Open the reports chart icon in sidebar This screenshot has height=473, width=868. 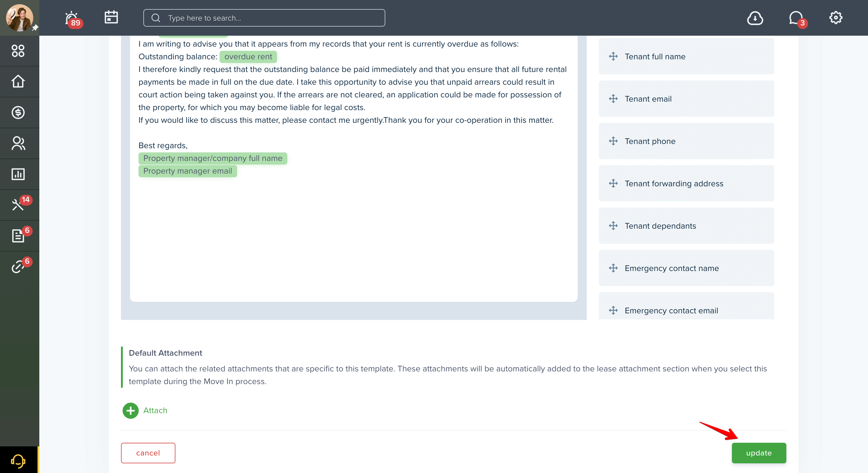(x=18, y=174)
